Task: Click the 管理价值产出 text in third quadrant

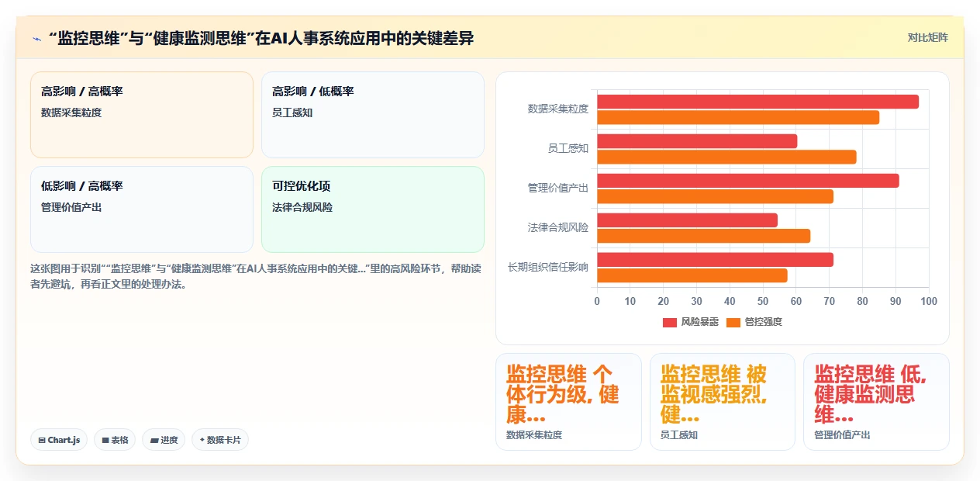Action: coord(71,207)
